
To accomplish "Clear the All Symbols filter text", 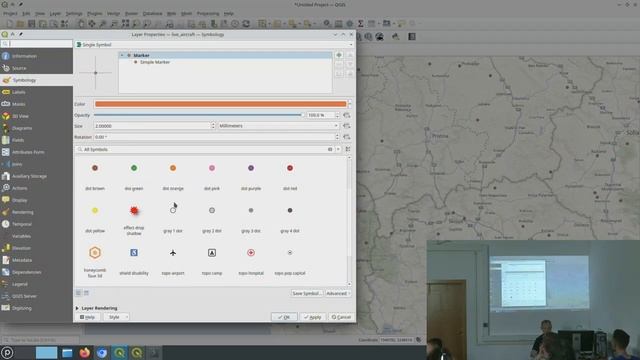I will pos(330,149).
